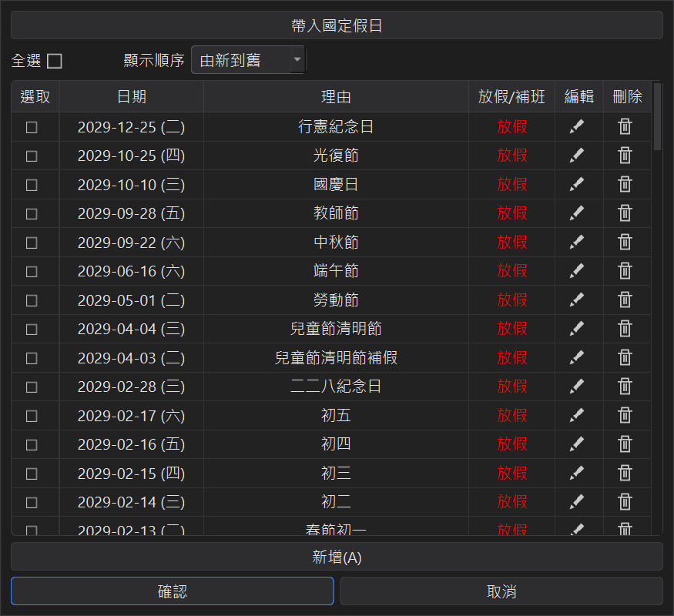This screenshot has width=674, height=616.
Task: Check the box for 2029-12-25 row
Action: pyautogui.click(x=32, y=127)
